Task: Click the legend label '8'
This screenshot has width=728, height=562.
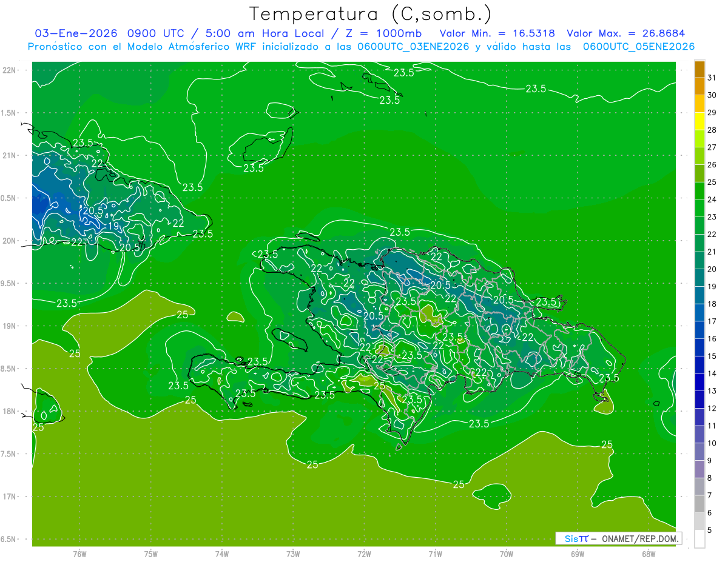Action: click(x=709, y=478)
